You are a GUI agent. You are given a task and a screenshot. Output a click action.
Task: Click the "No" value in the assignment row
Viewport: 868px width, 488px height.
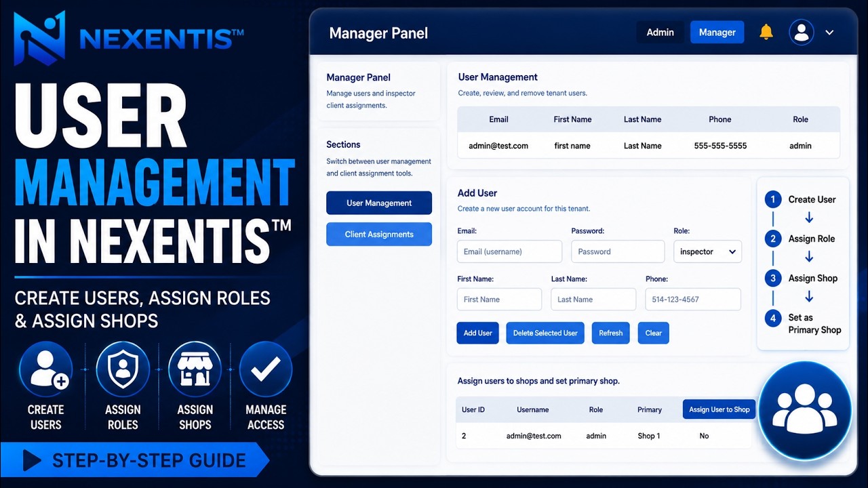(x=704, y=436)
